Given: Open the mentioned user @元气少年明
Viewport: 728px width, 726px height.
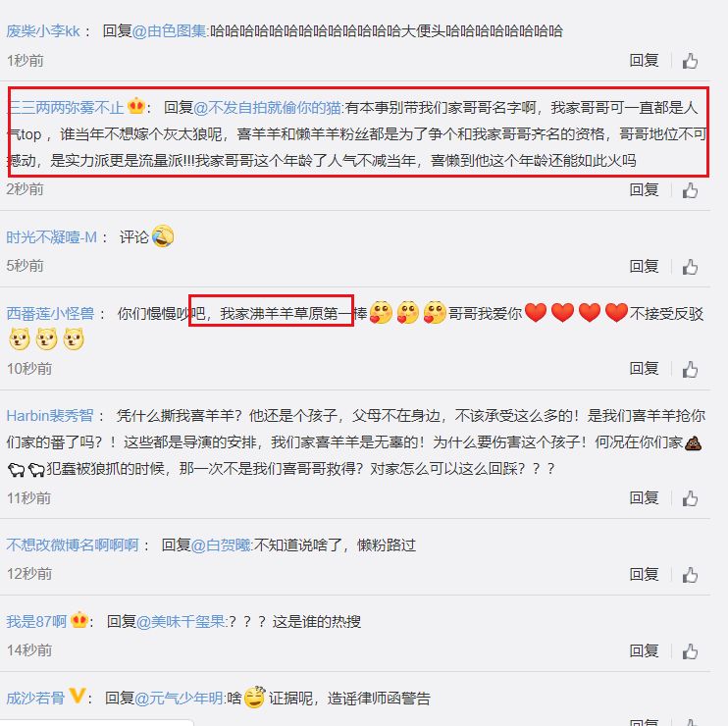Looking at the screenshot, I should click(x=180, y=699).
